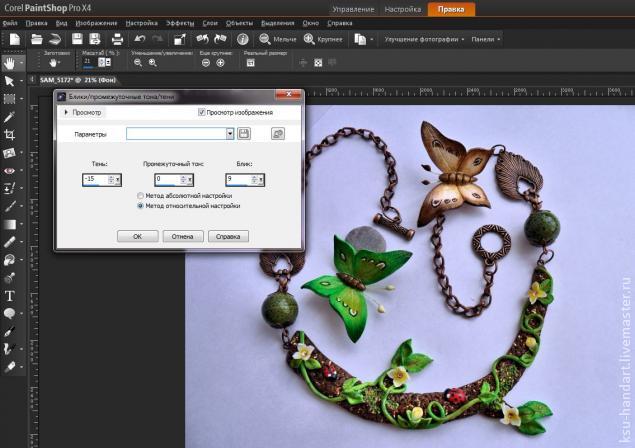
Task: Click the Rotate right icon
Action: pos(220,39)
